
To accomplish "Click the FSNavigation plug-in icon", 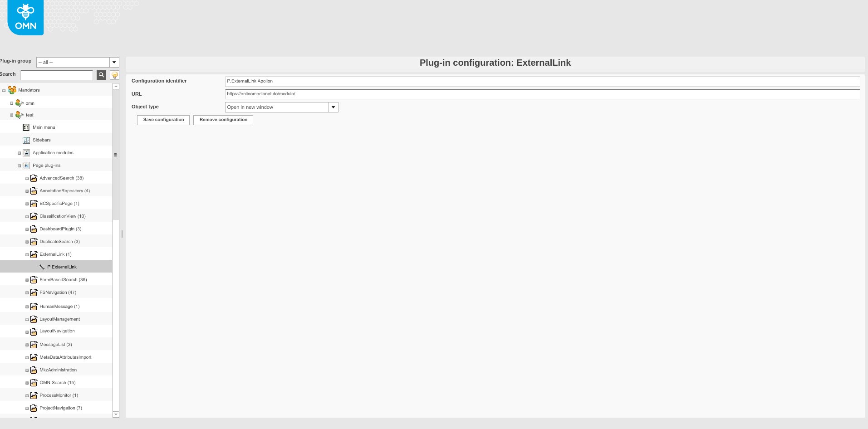I will (x=34, y=292).
